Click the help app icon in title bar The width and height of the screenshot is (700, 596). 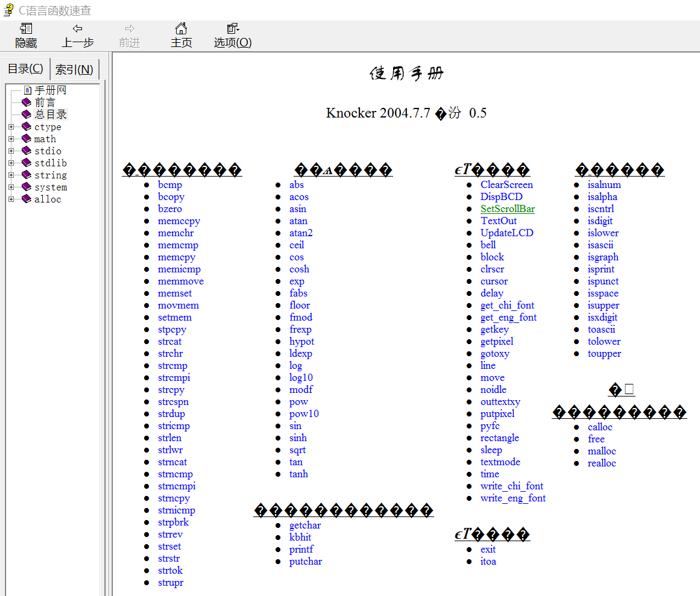coord(8,10)
